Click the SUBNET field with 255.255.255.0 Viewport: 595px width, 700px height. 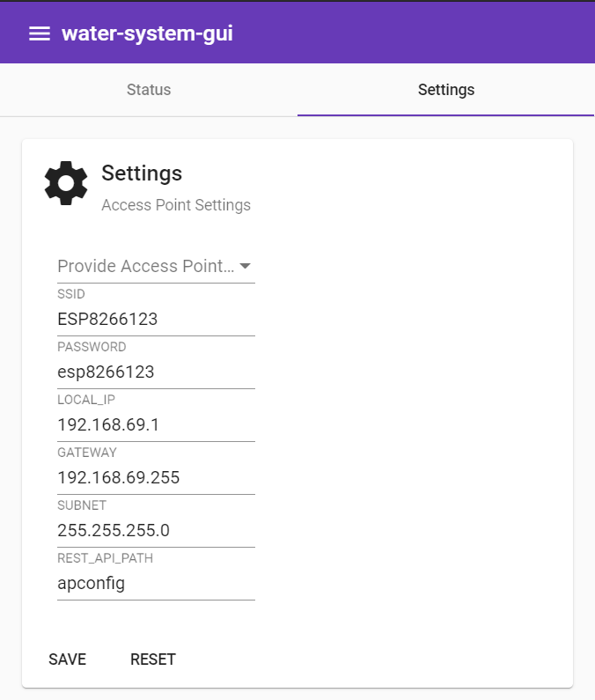point(156,531)
